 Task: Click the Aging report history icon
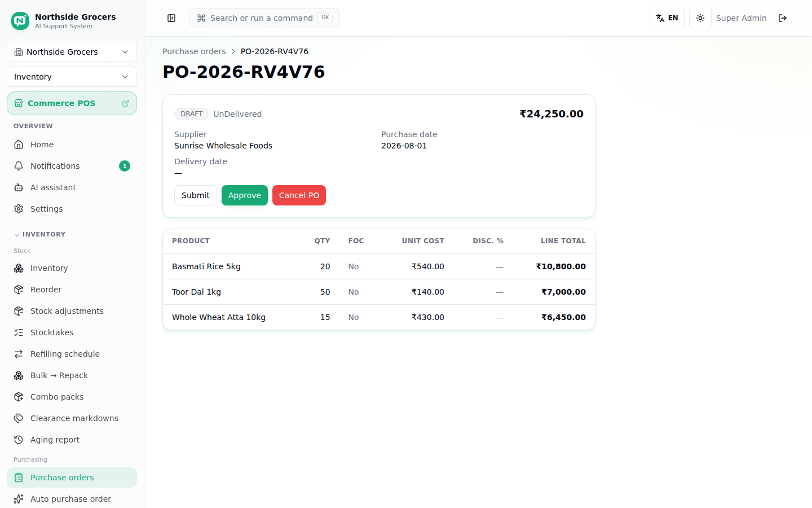(19, 440)
